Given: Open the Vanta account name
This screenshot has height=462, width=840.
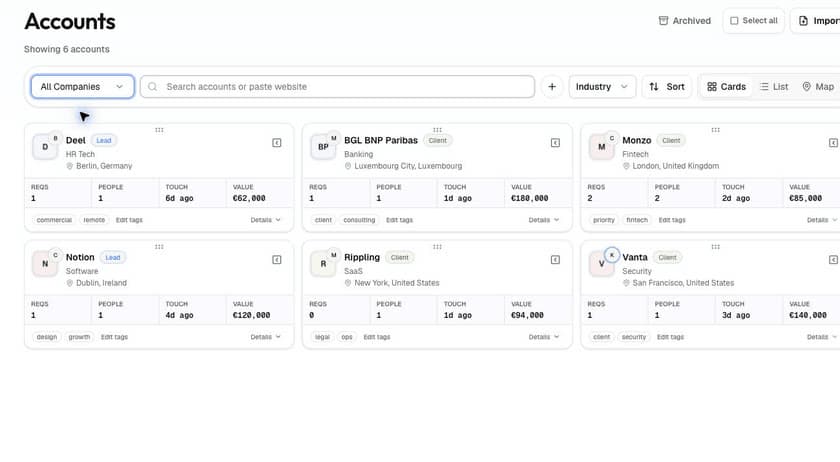Looking at the screenshot, I should 635,257.
